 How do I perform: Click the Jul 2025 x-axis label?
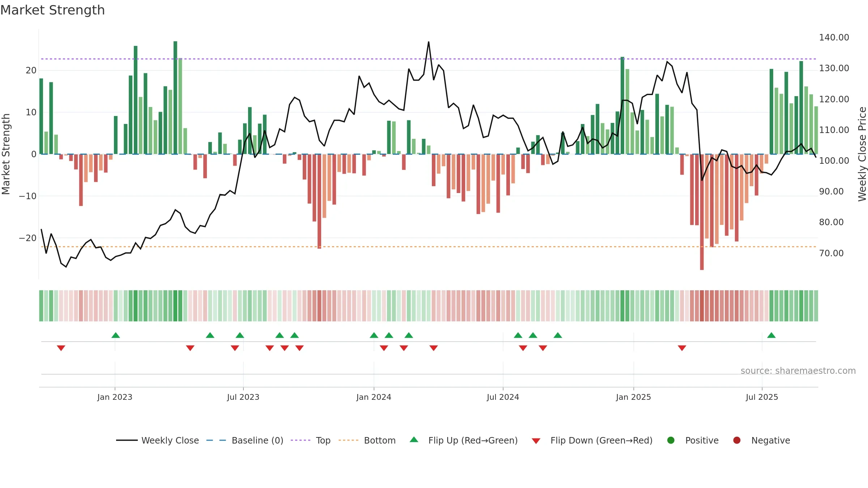coord(762,397)
